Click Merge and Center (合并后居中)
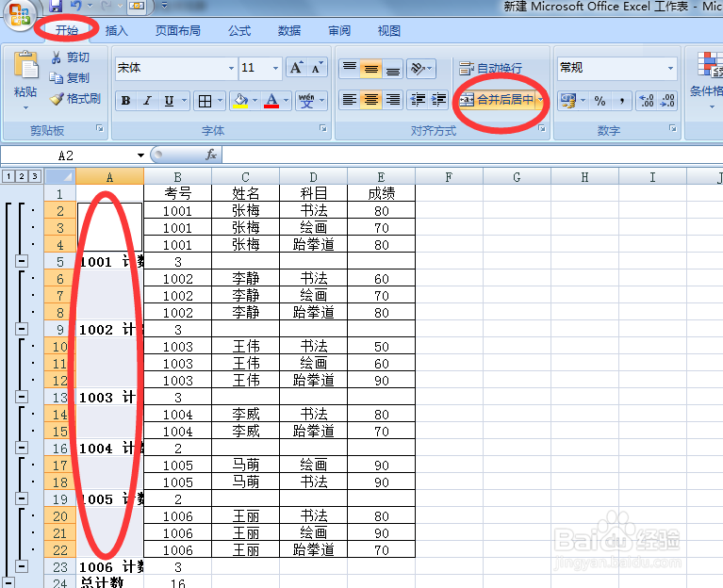Screen dimensions: 723x588 tap(497, 100)
